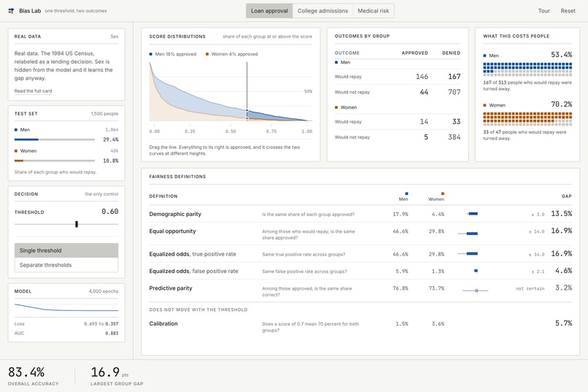Click the Men share progress bar in Test Set
The height and width of the screenshot is (392, 588).
[x=55, y=139]
